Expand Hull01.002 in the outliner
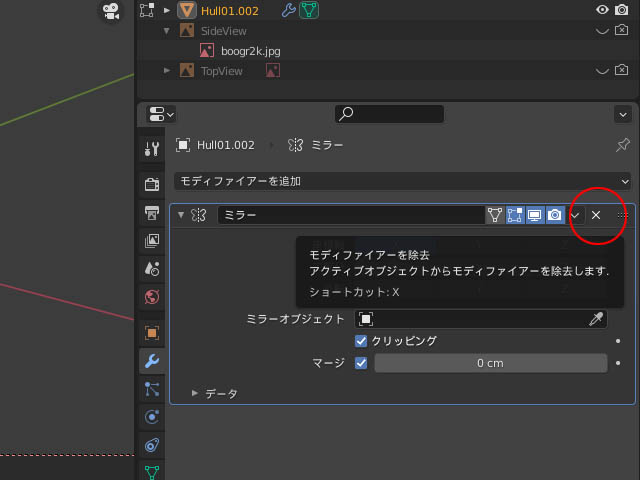Screen dimensions: 640x480 (167, 10)
